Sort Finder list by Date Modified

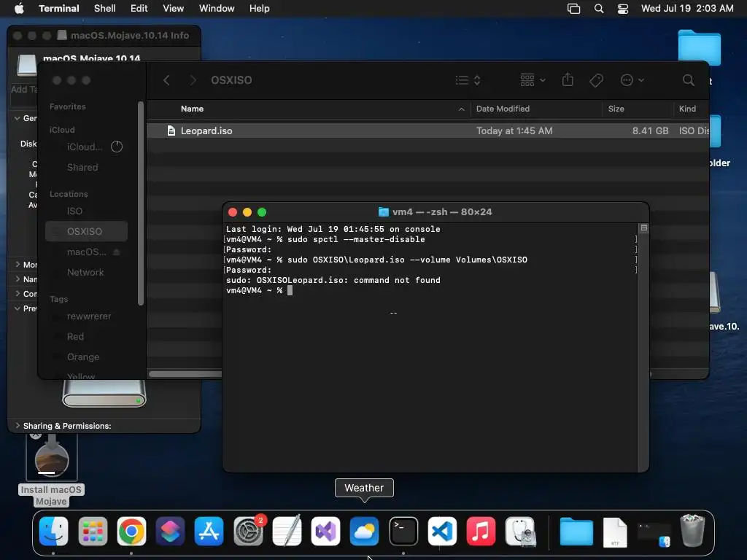click(536, 109)
